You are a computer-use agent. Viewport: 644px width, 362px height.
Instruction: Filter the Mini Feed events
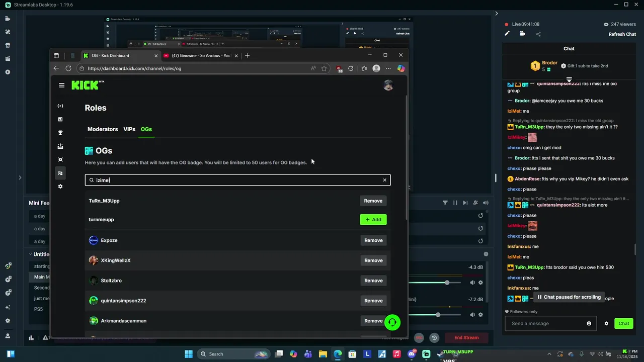[x=445, y=203]
